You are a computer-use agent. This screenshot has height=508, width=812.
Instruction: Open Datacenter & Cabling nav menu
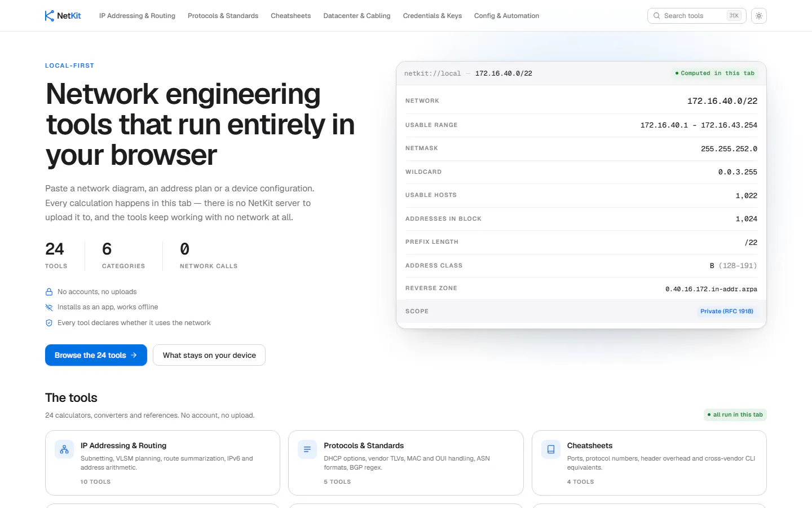point(357,16)
